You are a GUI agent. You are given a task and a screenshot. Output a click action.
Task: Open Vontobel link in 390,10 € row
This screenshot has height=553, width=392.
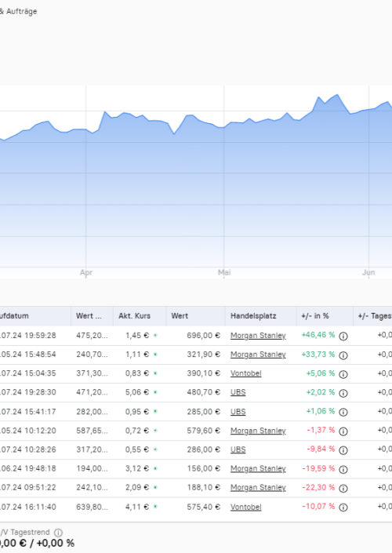pos(245,373)
